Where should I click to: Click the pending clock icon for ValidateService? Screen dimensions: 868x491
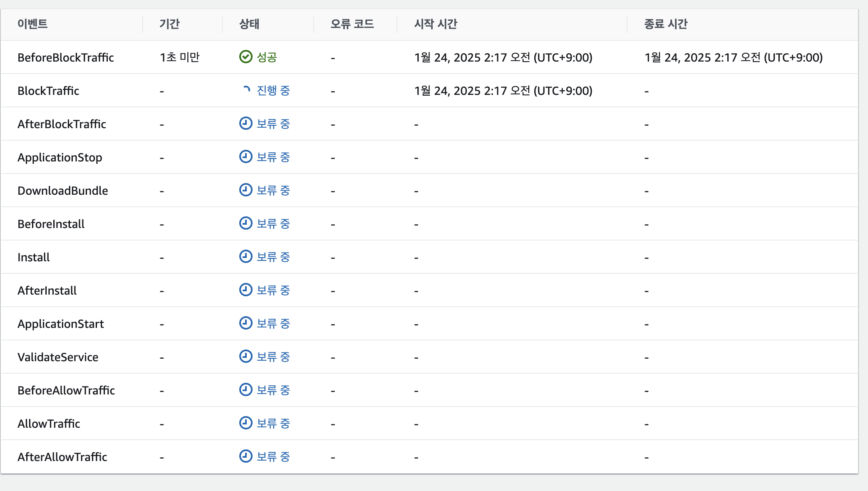tap(246, 356)
